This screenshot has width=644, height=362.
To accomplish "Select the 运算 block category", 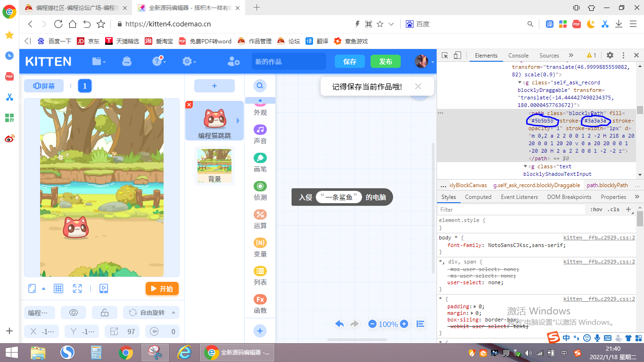I will click(260, 219).
